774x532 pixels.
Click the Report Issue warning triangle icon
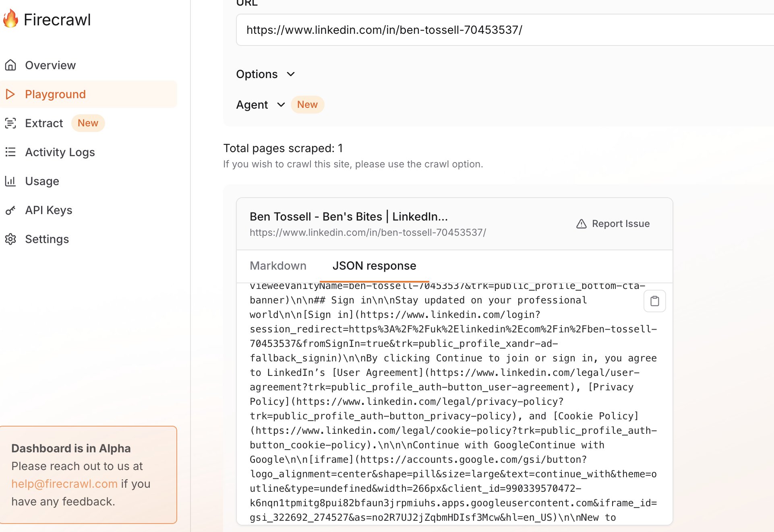582,224
